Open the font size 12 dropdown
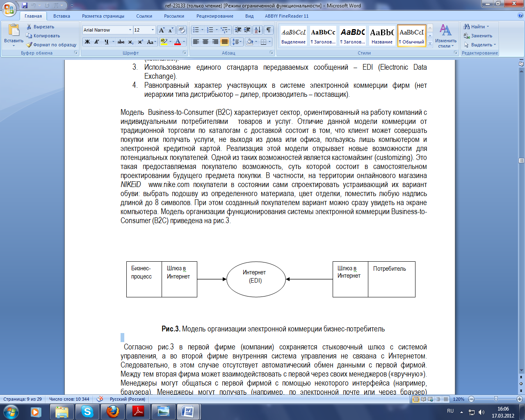The width and height of the screenshot is (525, 420). coord(153,30)
